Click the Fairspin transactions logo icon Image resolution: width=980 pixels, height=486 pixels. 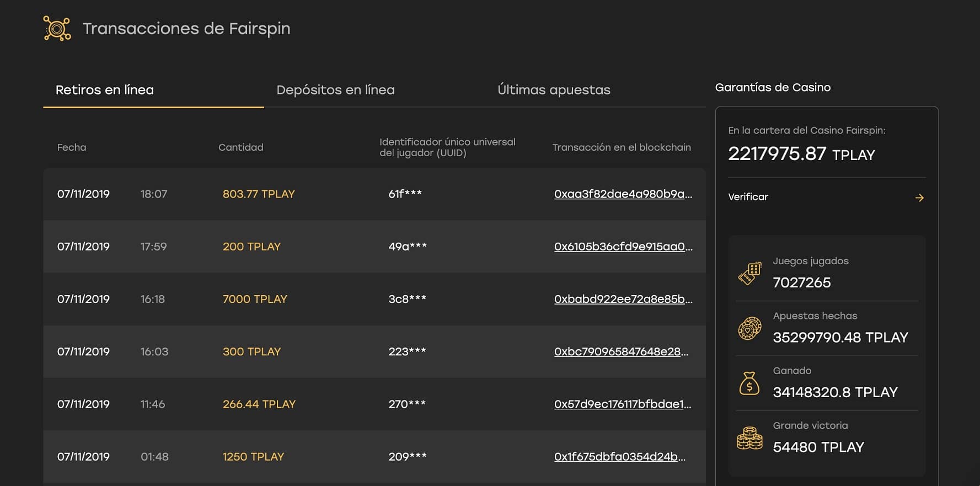[57, 28]
